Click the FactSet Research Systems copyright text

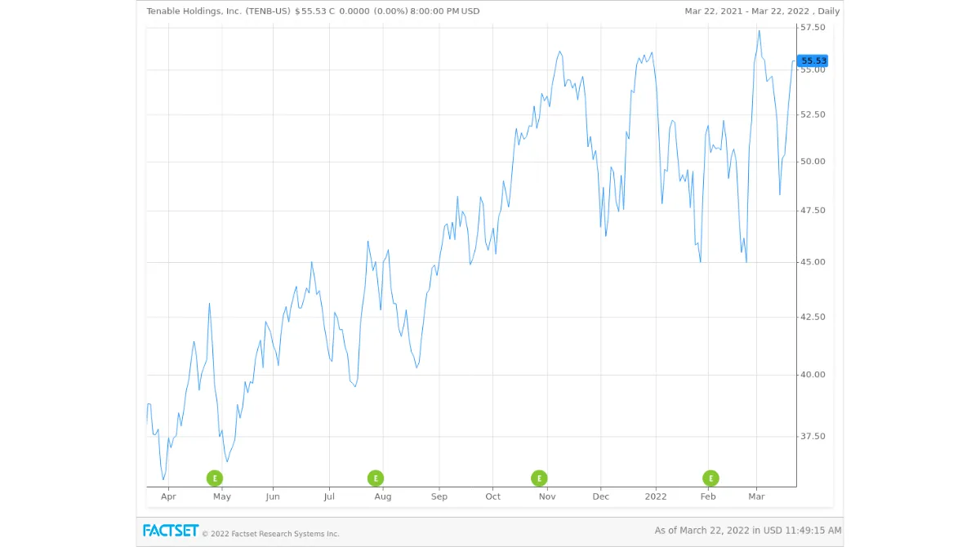coord(272,533)
